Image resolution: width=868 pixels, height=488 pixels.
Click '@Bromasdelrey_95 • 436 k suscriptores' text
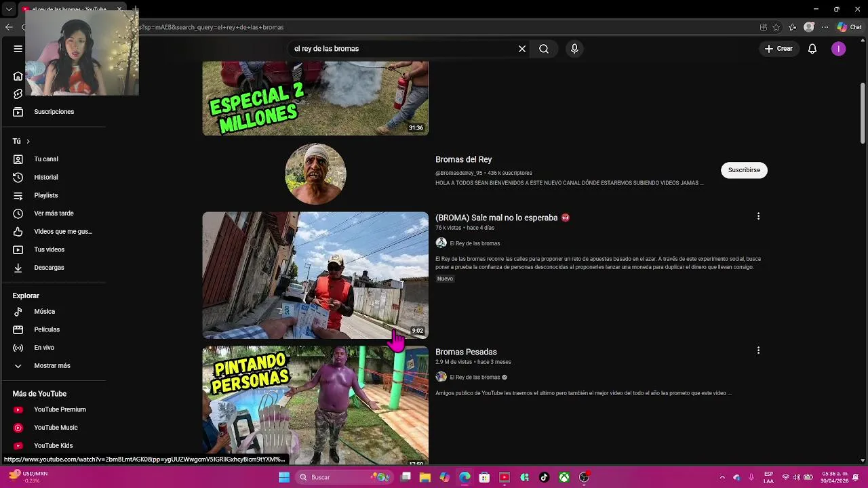tap(484, 173)
